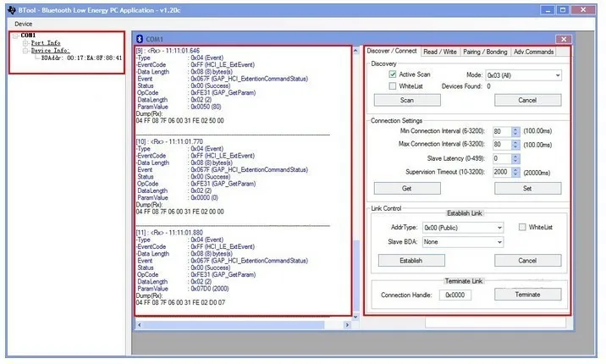Enable the Discovery WhiteList checkbox
The width and height of the screenshot is (606, 364).
coord(393,86)
